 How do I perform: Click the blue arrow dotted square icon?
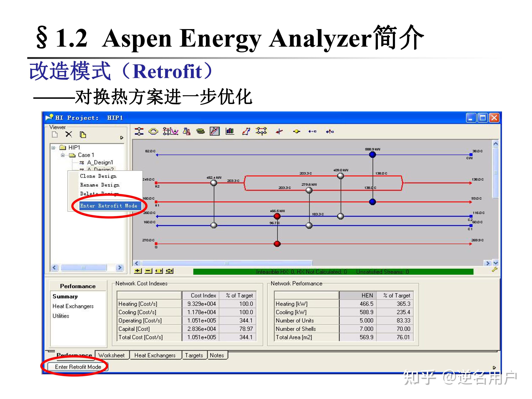(x=312, y=132)
